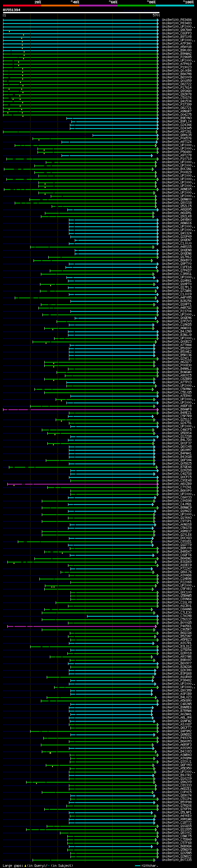Click the red 20% identity legend segment
The height and width of the screenshot is (868, 197).
point(22,6)
